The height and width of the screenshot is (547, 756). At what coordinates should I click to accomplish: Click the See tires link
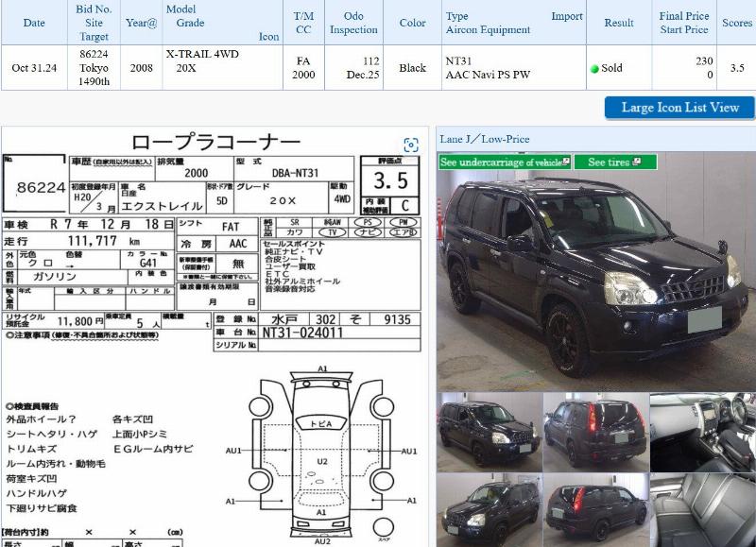click(609, 162)
